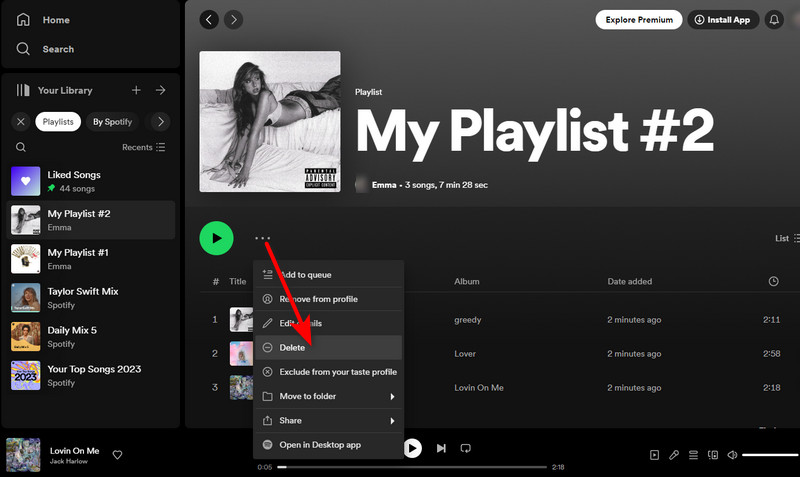
Task: Choose Delete in the context menu
Action: [x=328, y=347]
